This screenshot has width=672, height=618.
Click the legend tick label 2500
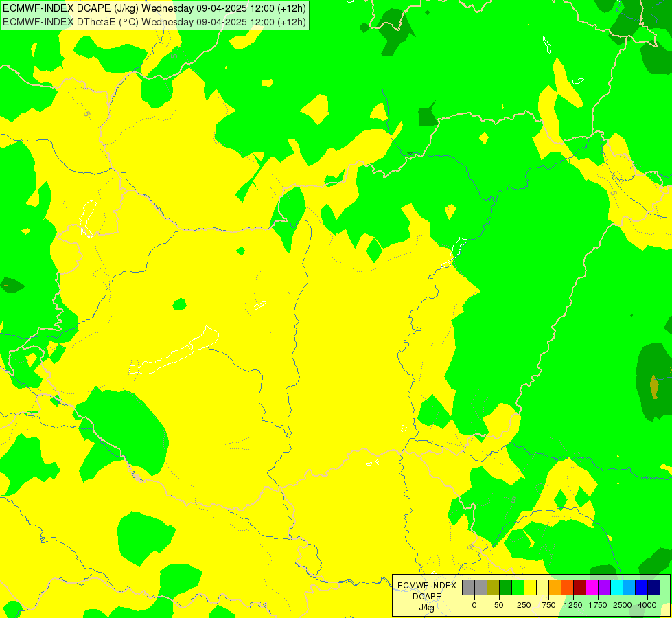click(623, 605)
